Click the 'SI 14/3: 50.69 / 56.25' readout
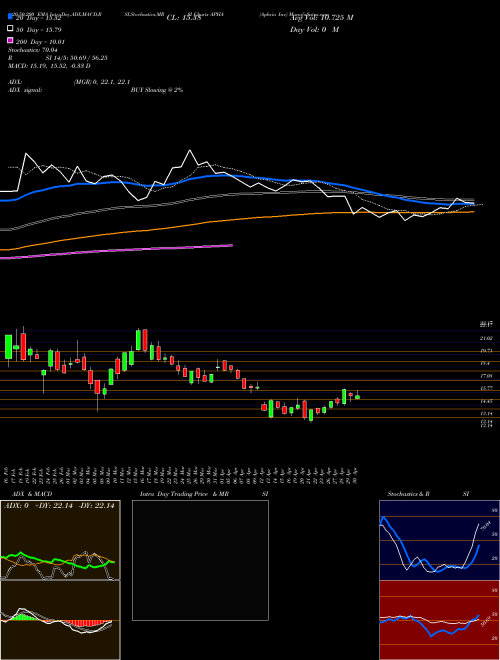 77,58
